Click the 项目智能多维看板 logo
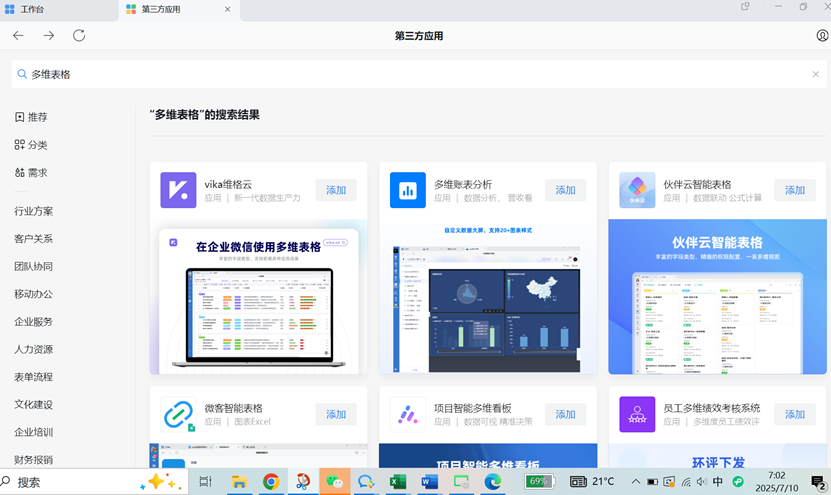 coord(408,414)
